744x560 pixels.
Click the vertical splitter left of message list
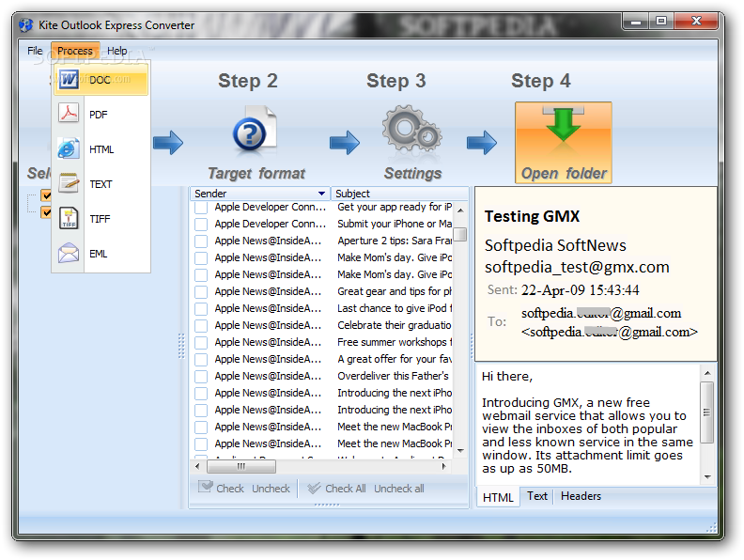pyautogui.click(x=181, y=346)
